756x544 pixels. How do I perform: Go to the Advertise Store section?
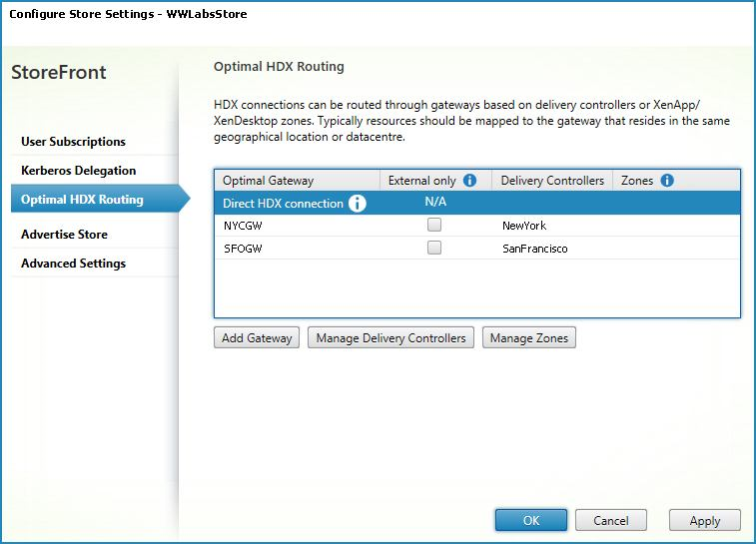[64, 235]
